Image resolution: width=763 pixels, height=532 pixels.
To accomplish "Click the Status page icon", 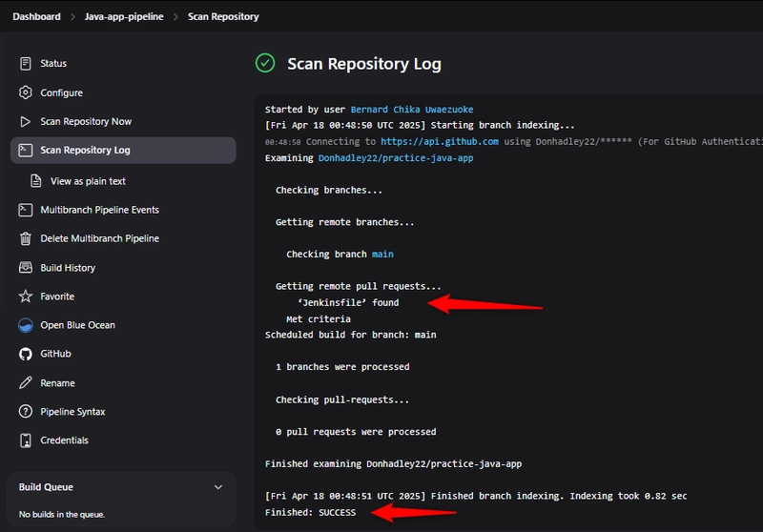I will tap(26, 63).
